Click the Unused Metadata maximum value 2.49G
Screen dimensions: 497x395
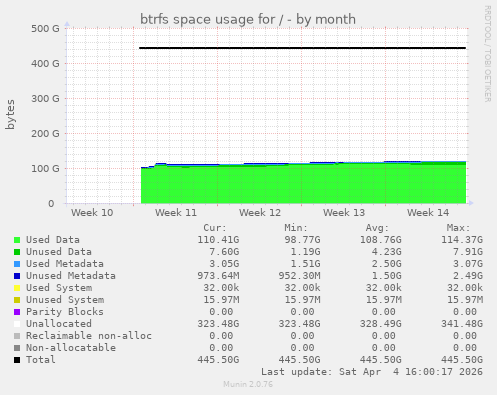point(468,276)
